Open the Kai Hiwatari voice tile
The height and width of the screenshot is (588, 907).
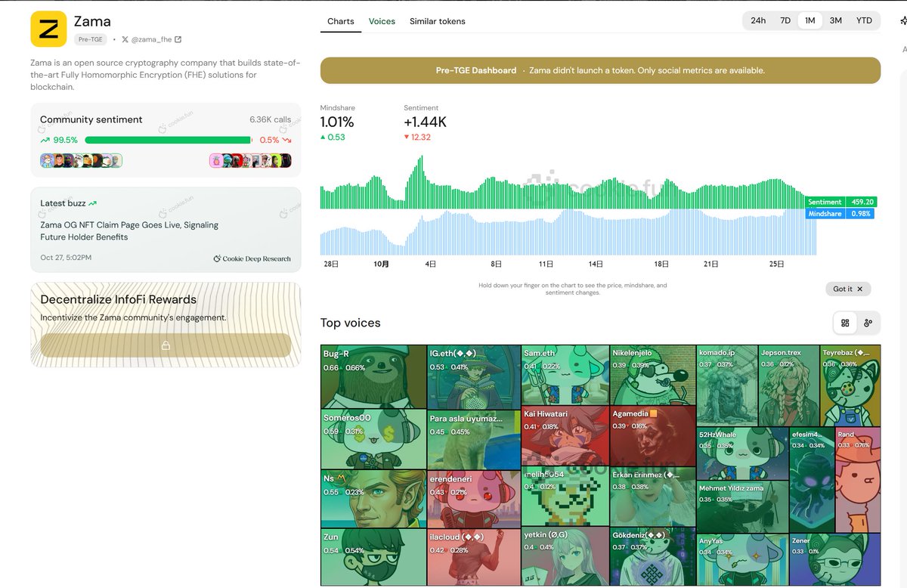[565, 436]
